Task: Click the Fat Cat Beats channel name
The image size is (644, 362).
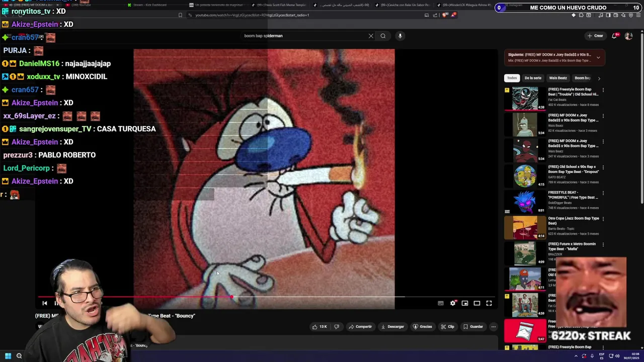Action: [557, 100]
